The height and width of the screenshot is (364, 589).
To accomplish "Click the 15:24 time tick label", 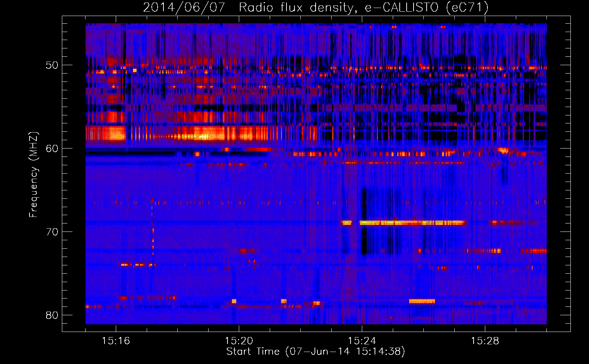I will pos(362,341).
